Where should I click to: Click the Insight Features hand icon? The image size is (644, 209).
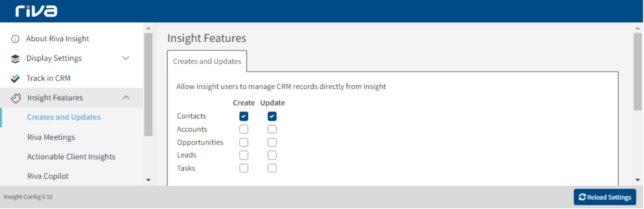click(x=16, y=98)
